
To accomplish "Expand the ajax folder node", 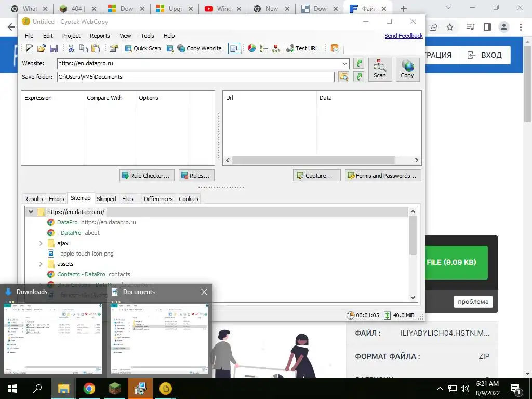I will click(x=41, y=243).
